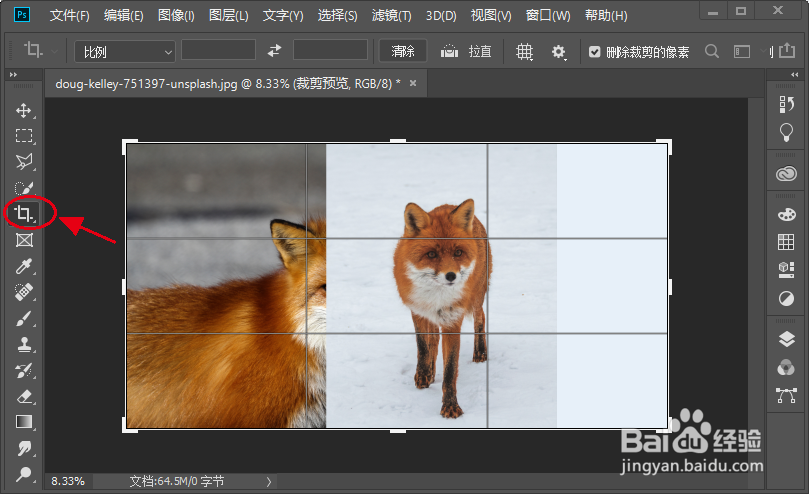Select the Rectangular Marquee tool
Image resolution: width=809 pixels, height=494 pixels.
pyautogui.click(x=24, y=136)
